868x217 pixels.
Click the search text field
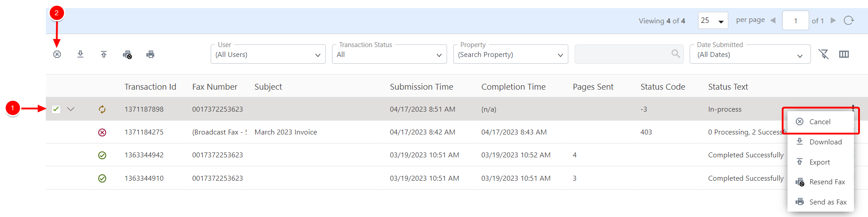(x=623, y=54)
